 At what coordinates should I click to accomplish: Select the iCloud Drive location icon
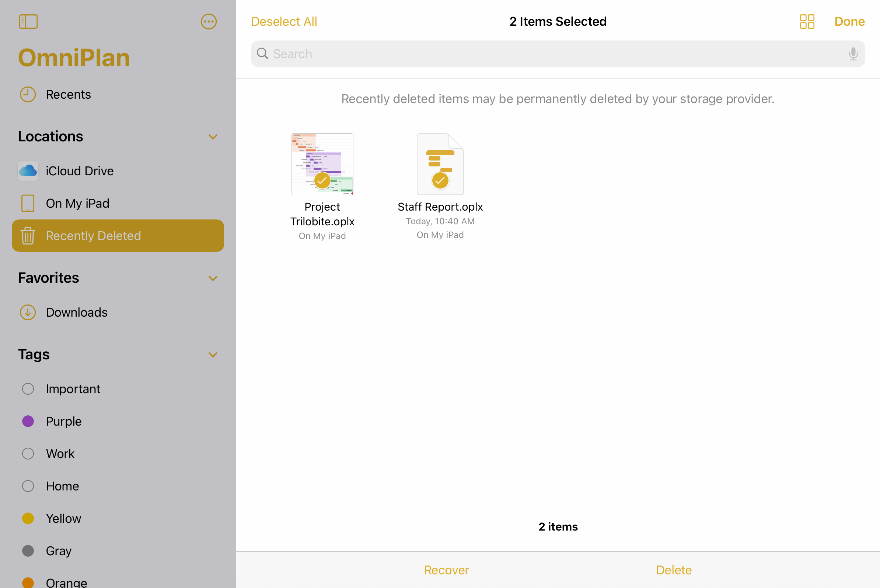tap(28, 170)
